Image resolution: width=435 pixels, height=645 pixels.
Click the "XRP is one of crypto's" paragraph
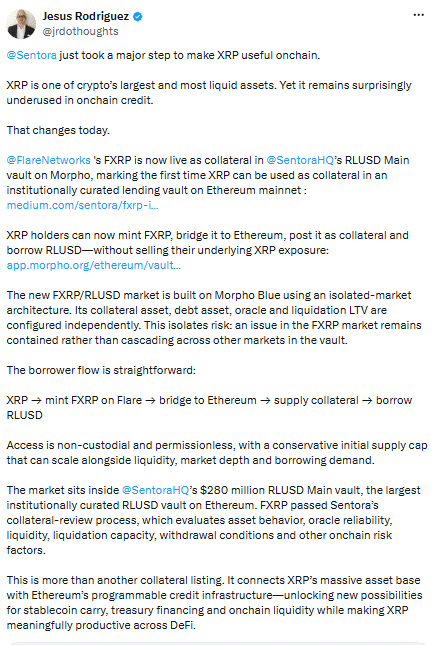pyautogui.click(x=209, y=93)
